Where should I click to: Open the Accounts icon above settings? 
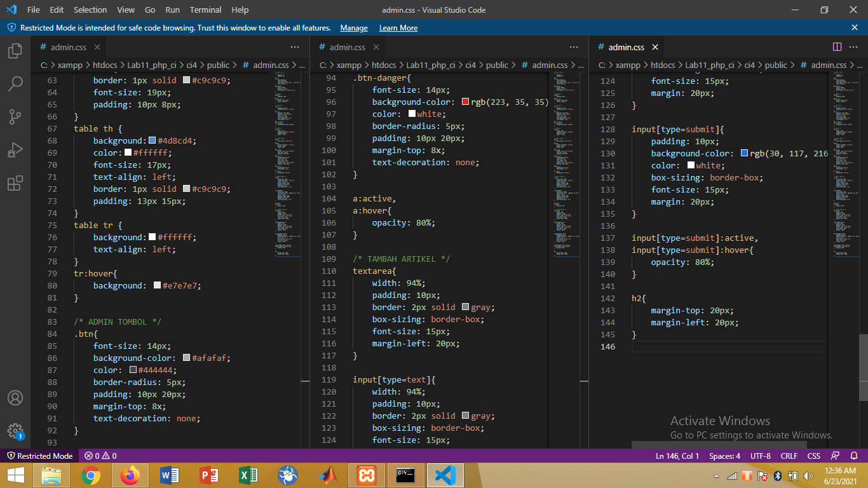(x=15, y=398)
